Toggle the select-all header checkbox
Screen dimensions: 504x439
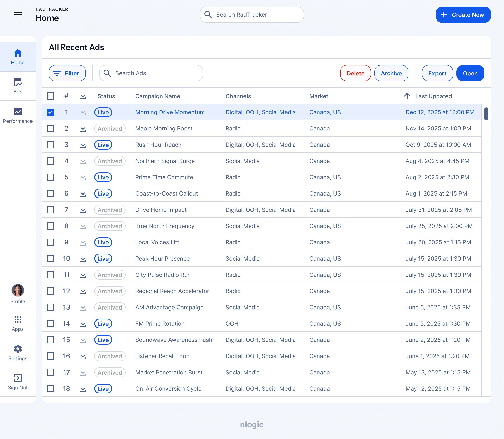(50, 96)
